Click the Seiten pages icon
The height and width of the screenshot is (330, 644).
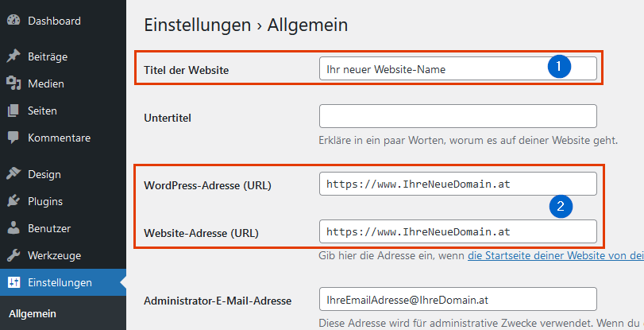pyautogui.click(x=13, y=111)
